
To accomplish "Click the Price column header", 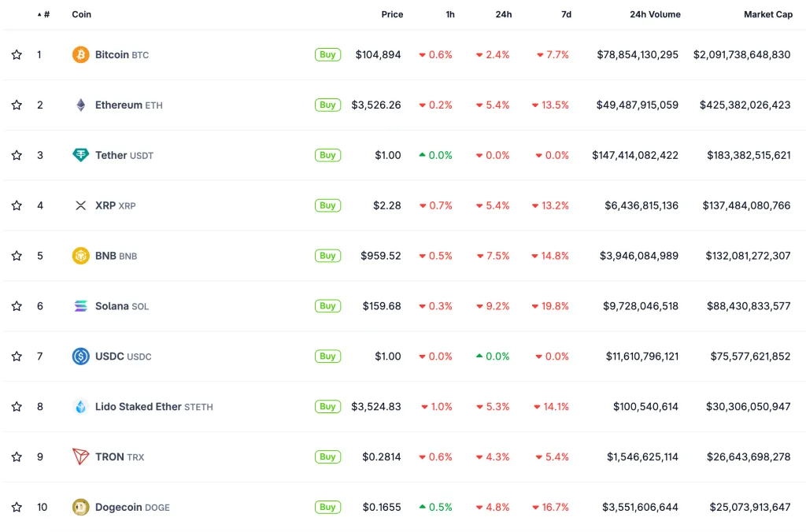I will point(392,14).
